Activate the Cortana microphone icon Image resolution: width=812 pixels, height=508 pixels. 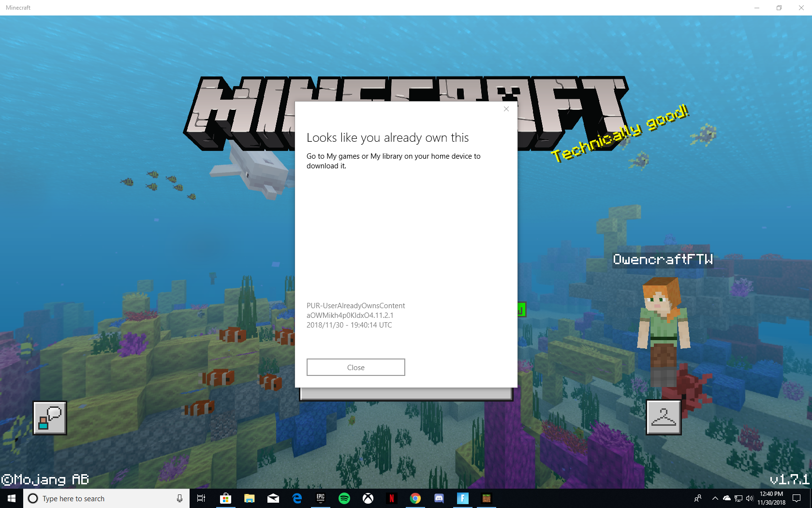[179, 498]
